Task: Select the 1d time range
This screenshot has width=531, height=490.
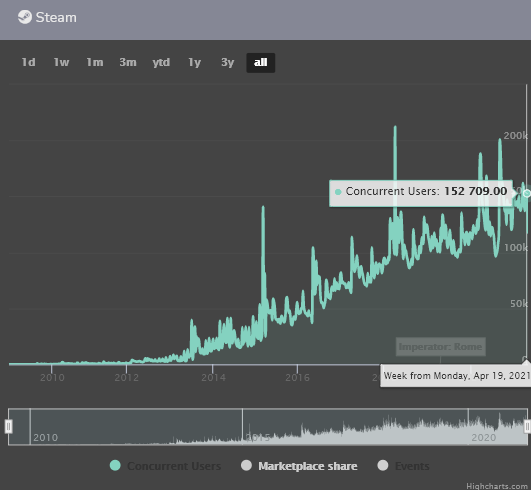Action: (28, 62)
